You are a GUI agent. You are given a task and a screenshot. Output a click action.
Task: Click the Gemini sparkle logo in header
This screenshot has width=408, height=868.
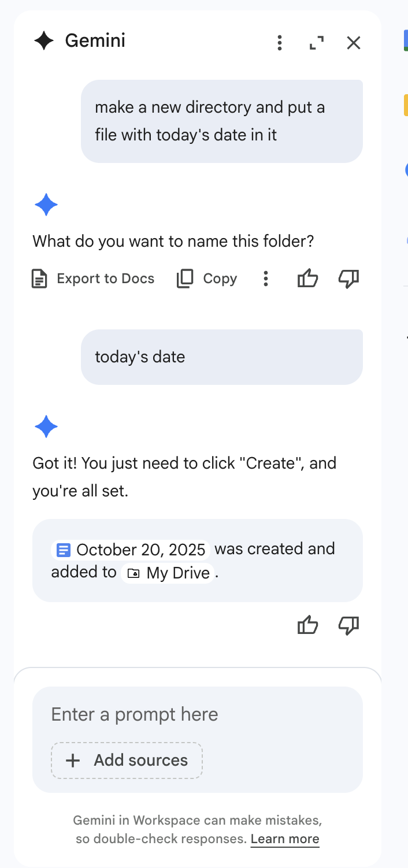pos(44,41)
